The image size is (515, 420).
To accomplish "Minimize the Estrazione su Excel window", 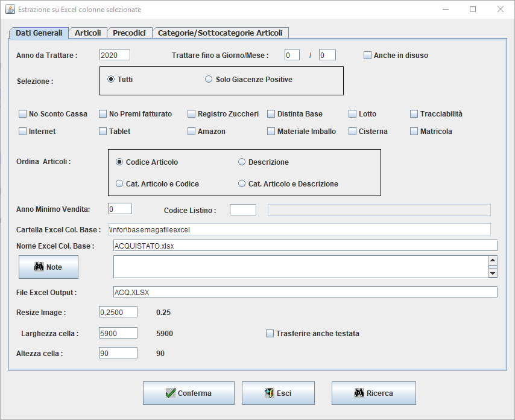I will click(x=446, y=9).
